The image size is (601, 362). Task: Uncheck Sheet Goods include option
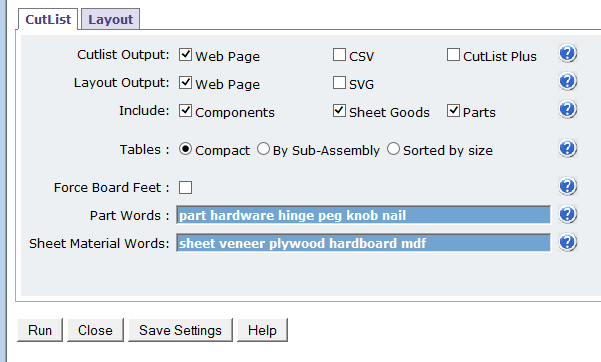(x=339, y=111)
